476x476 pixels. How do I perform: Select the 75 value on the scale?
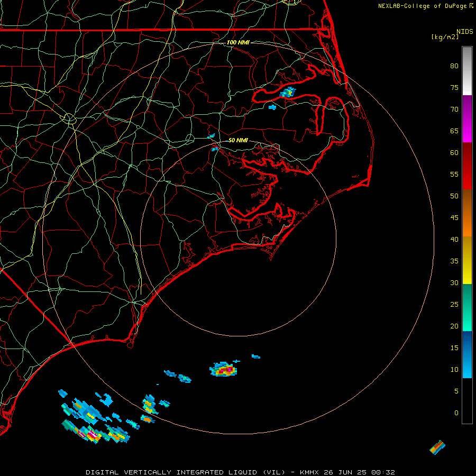pos(454,87)
